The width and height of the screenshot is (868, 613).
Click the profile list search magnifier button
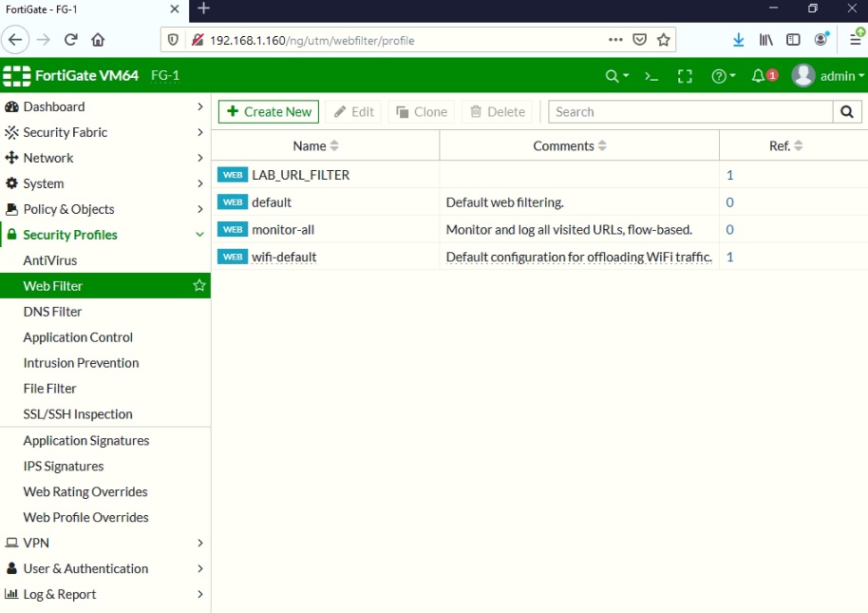pos(845,111)
